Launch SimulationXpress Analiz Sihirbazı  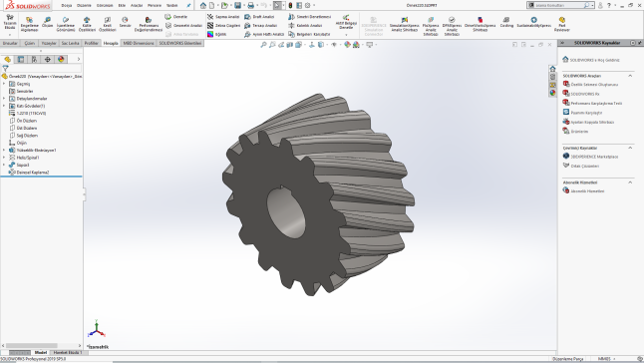pos(404,24)
